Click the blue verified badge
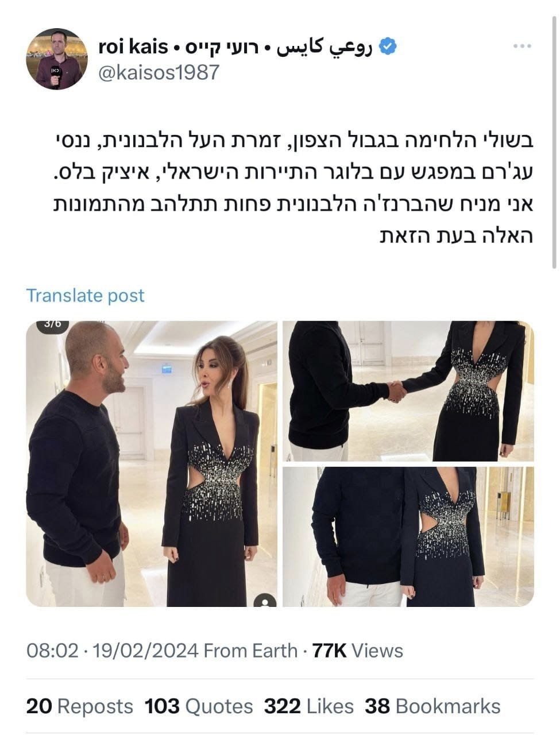 tap(389, 47)
